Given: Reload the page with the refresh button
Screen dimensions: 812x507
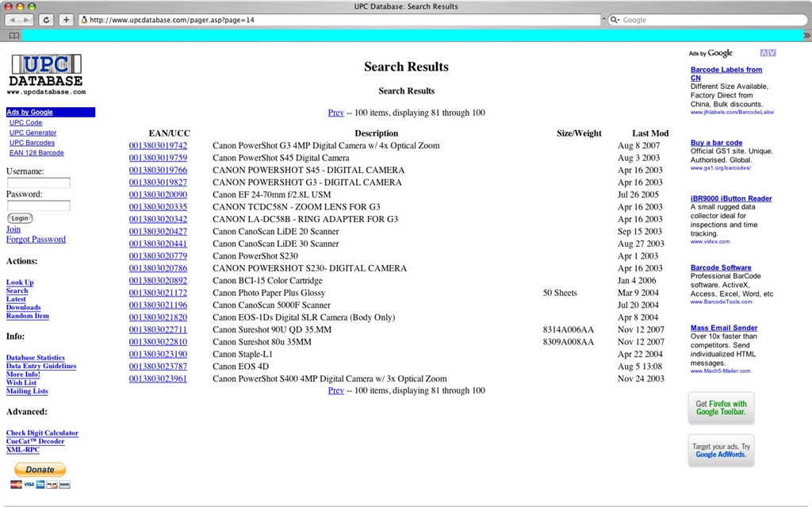Looking at the screenshot, I should (x=46, y=20).
